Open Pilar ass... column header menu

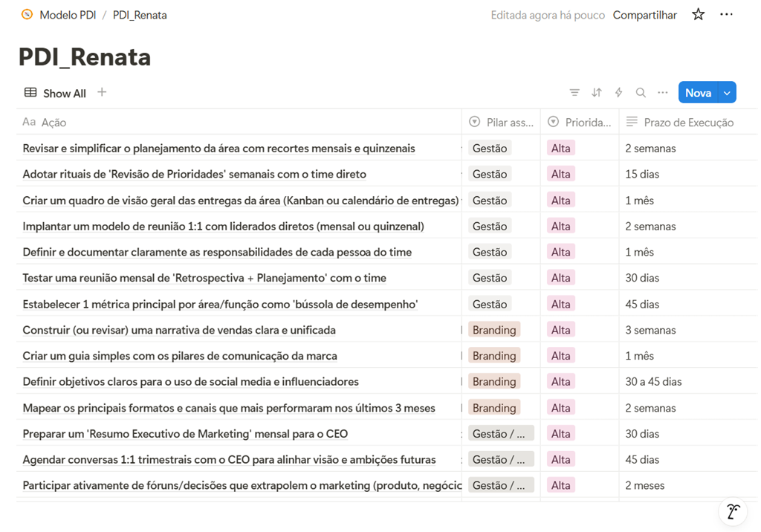click(502, 123)
